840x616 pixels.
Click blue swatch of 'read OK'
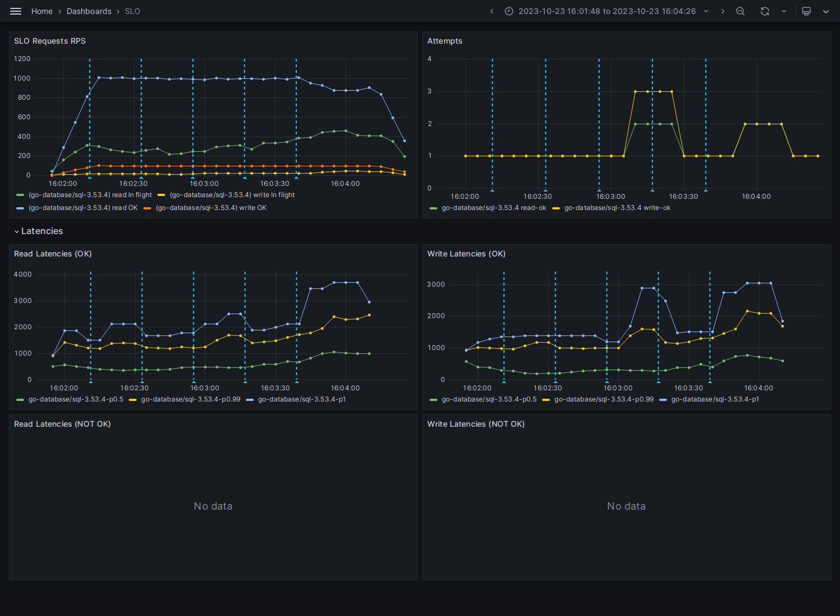[x=20, y=208]
